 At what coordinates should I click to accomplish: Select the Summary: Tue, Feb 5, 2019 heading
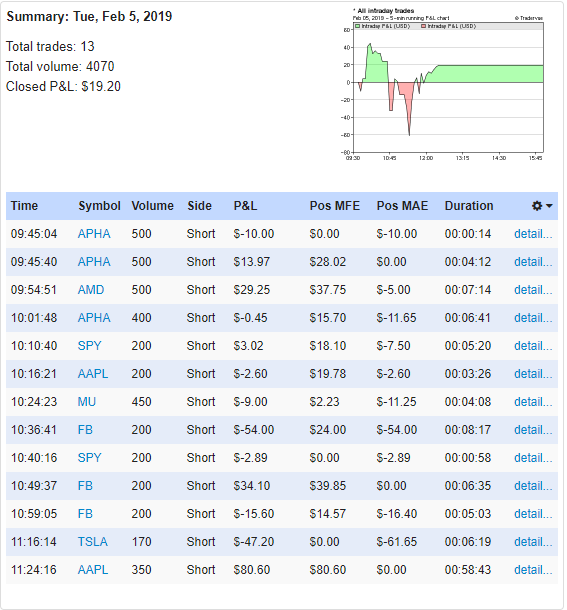tap(89, 16)
